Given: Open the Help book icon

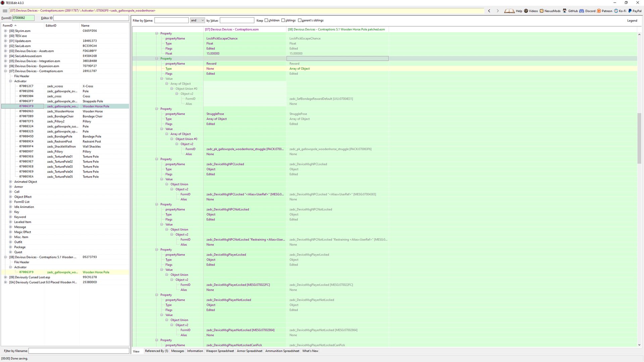Looking at the screenshot, I should pyautogui.click(x=509, y=11).
